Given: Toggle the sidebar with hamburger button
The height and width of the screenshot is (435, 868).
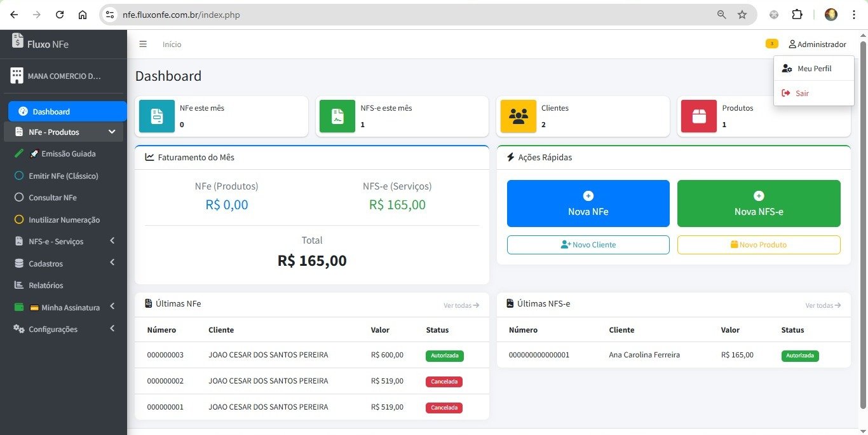Looking at the screenshot, I should click(x=143, y=44).
